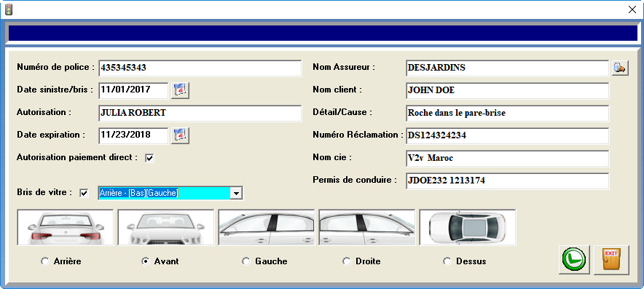Open calendar picker for Date sinistre/bris

(180, 90)
